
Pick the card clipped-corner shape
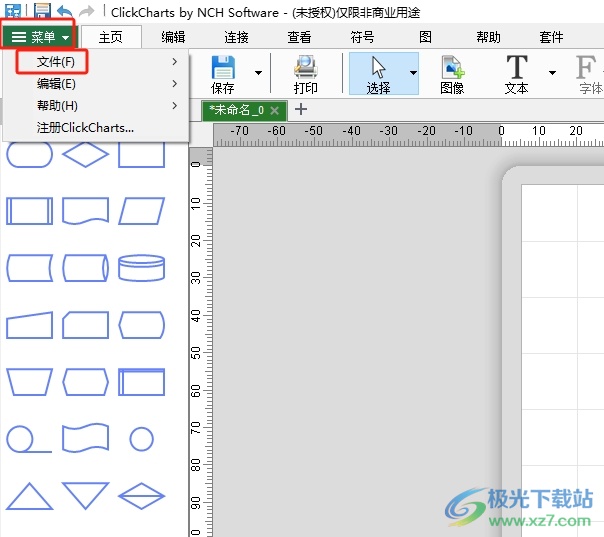tap(86, 325)
